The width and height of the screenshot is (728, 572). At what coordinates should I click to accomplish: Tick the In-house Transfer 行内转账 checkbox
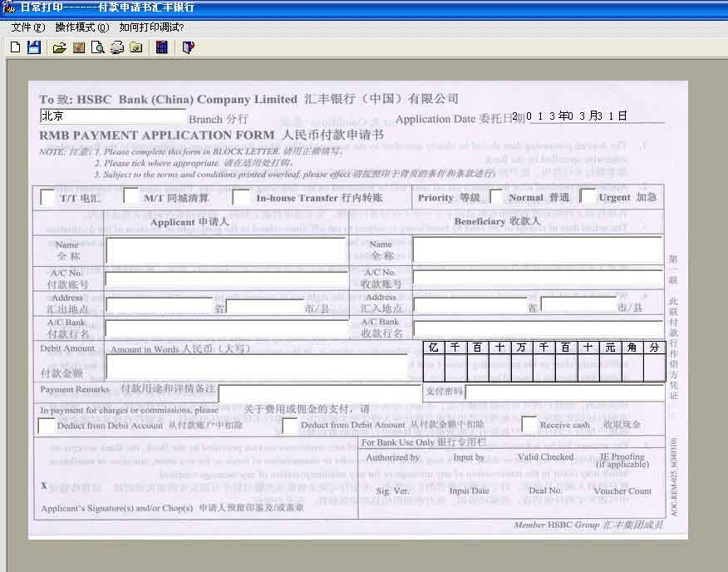coord(241,196)
